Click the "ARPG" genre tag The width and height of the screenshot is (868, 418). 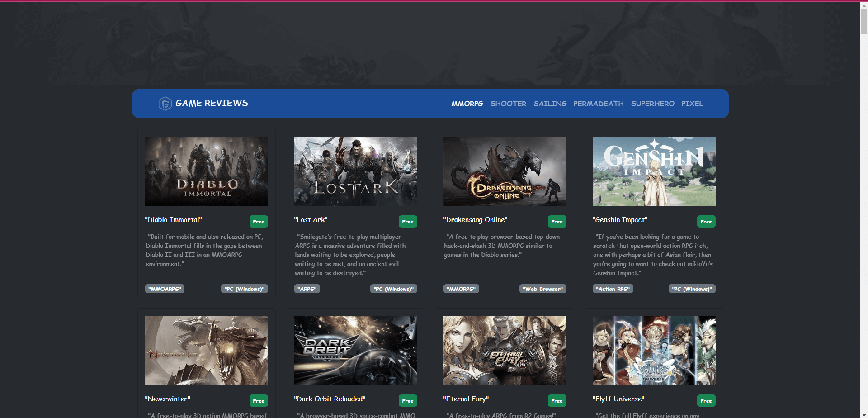[x=307, y=289]
